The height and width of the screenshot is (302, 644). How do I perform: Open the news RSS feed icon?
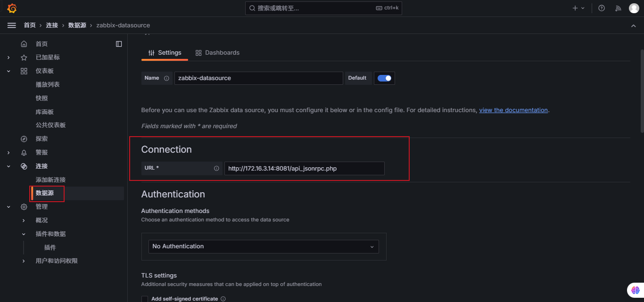pos(618,8)
